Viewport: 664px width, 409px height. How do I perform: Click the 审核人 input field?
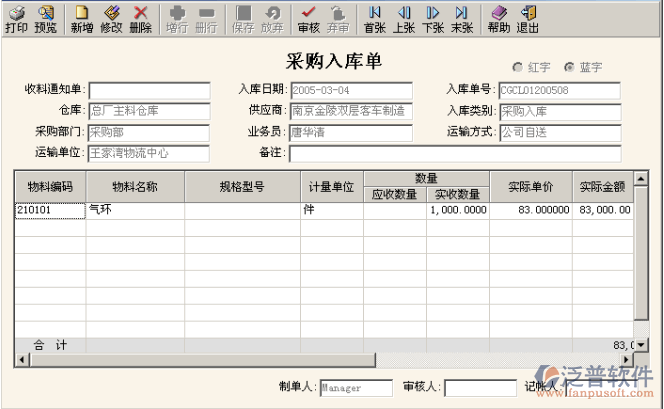(480, 387)
